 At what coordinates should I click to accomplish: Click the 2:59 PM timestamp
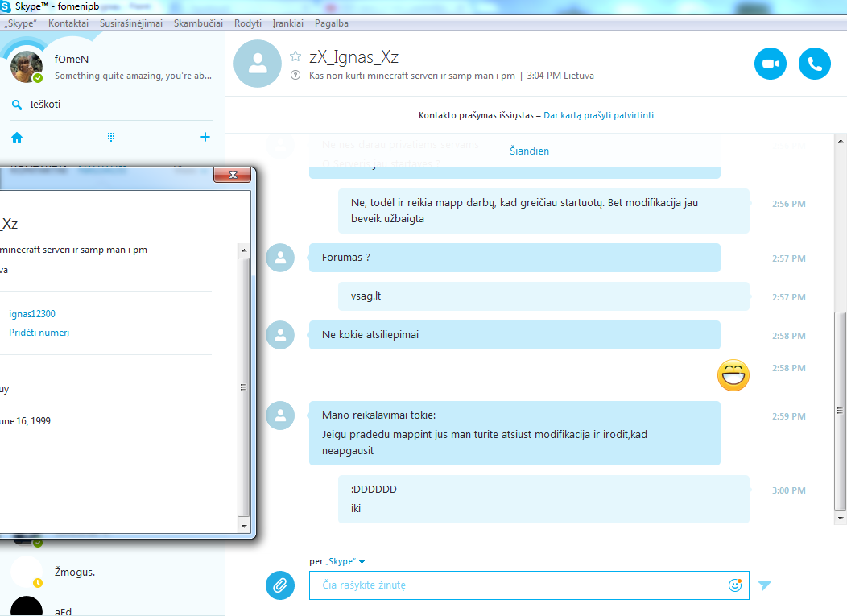[789, 416]
